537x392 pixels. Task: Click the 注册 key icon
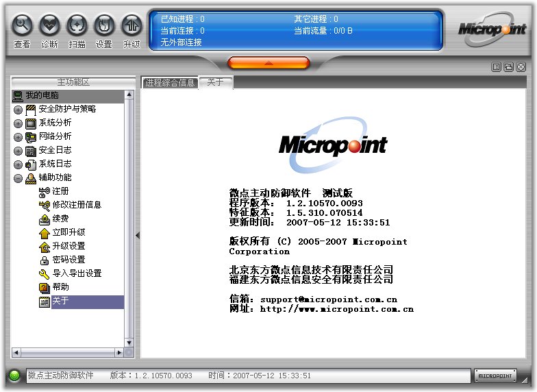[45, 192]
